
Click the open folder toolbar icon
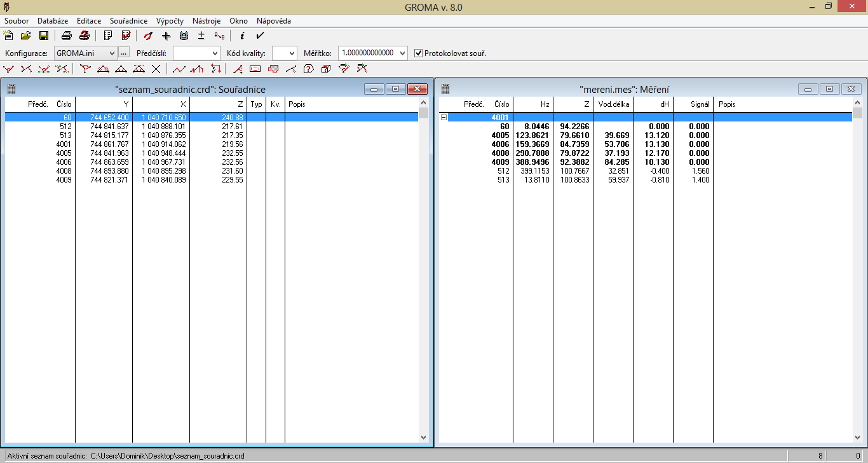click(x=26, y=36)
